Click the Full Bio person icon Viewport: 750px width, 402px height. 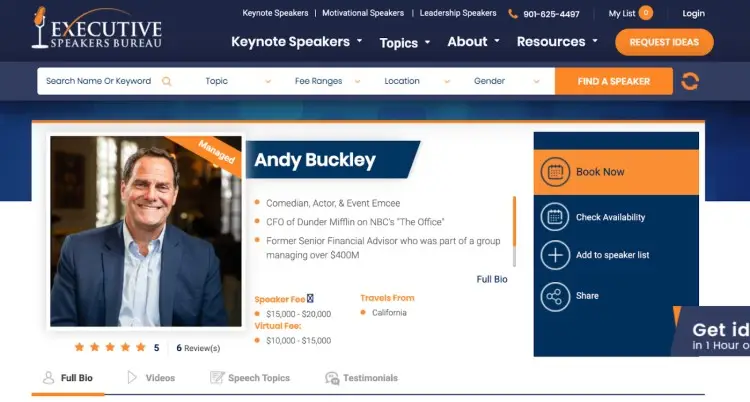(x=48, y=378)
